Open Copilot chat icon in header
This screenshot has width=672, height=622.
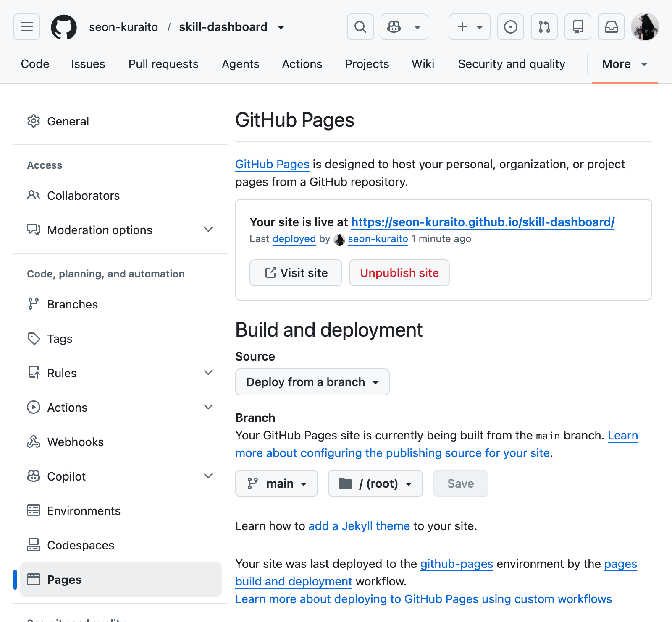[394, 27]
